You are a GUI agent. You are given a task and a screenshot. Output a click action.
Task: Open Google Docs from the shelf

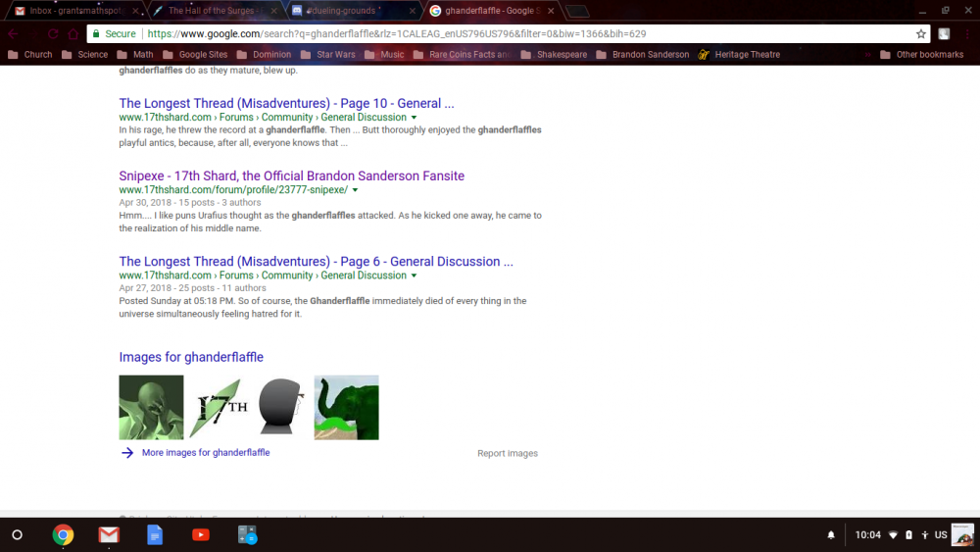pyautogui.click(x=155, y=535)
